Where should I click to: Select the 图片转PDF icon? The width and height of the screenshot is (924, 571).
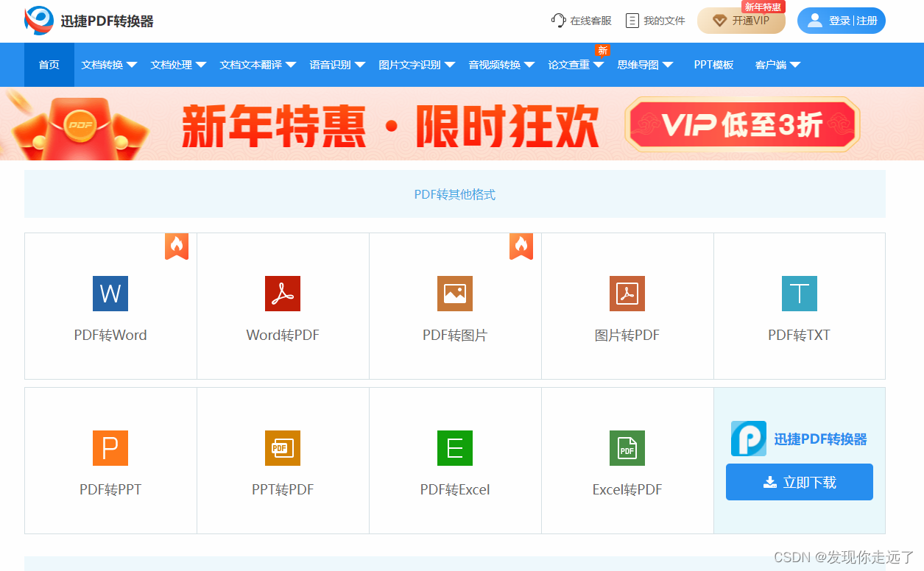pyautogui.click(x=627, y=294)
